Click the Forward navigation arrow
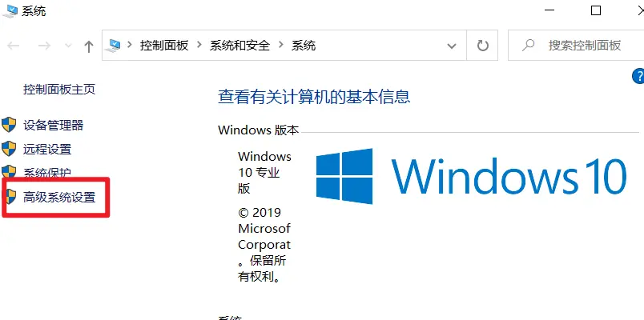 pos(44,46)
